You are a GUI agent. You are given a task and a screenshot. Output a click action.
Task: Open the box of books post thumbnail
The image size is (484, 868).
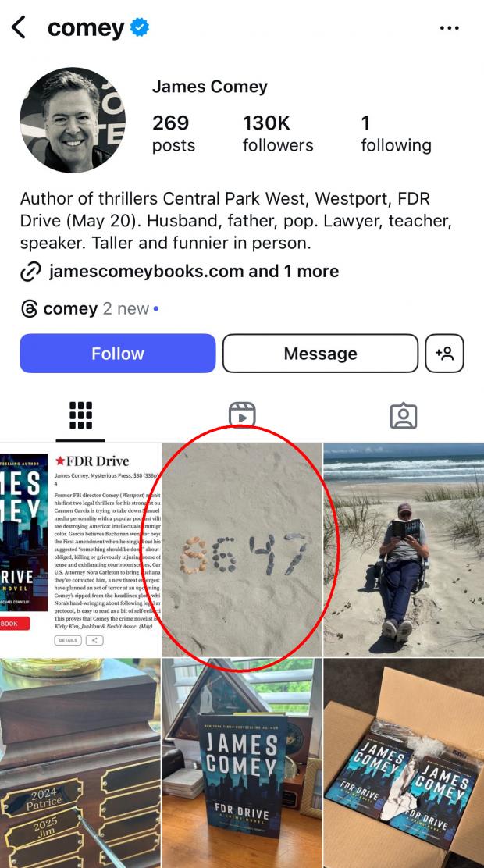(404, 763)
